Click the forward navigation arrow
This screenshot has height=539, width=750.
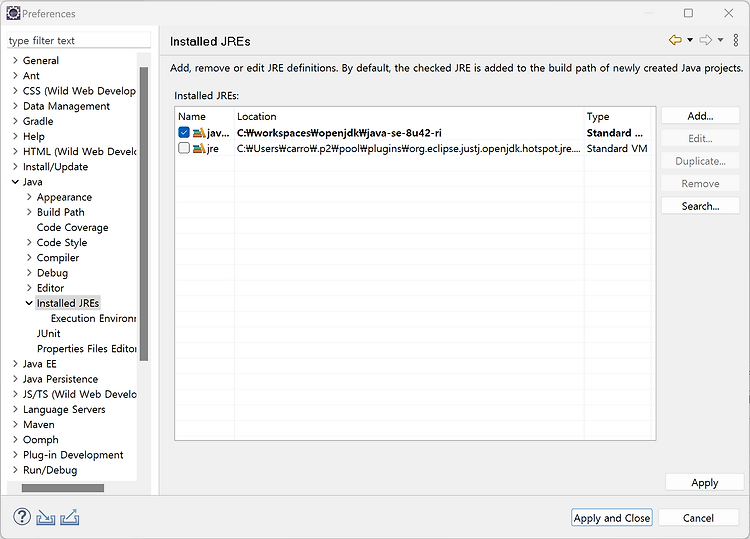(x=706, y=40)
